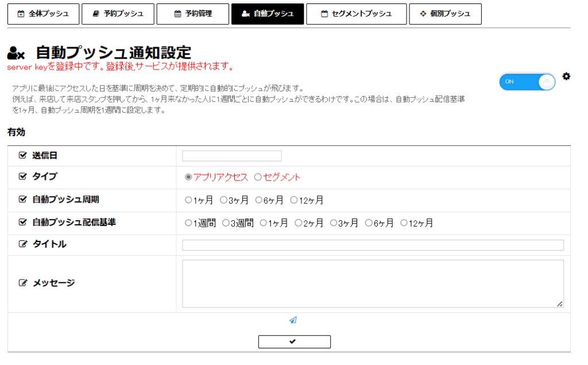This screenshot has height=365, width=588.
Task: Click the check icon beside 自動プッシュ配信基準
Action: coord(23,222)
